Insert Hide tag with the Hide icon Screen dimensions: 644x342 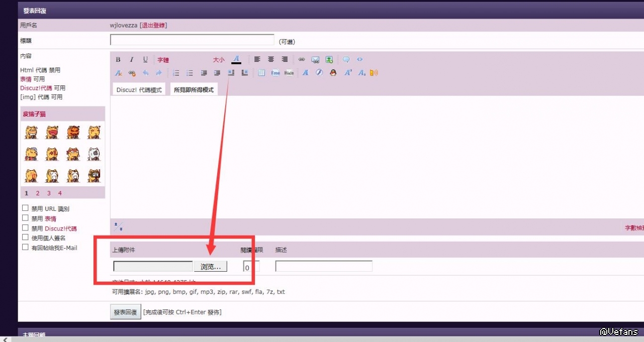[289, 73]
